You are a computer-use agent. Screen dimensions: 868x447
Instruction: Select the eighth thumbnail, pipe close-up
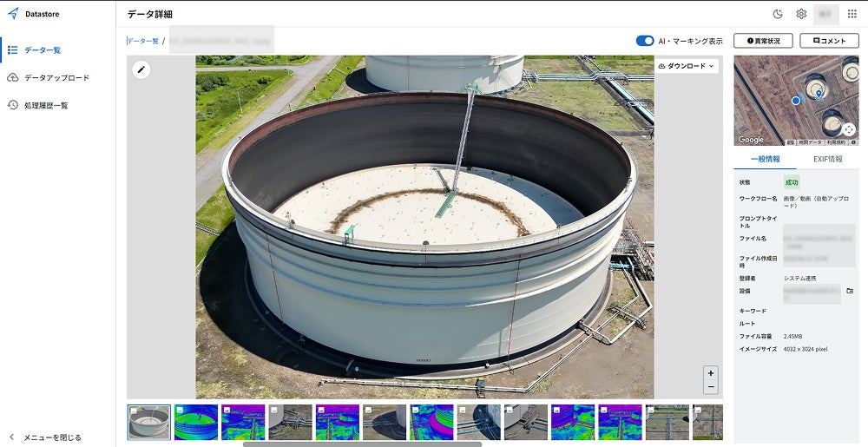pyautogui.click(x=479, y=422)
